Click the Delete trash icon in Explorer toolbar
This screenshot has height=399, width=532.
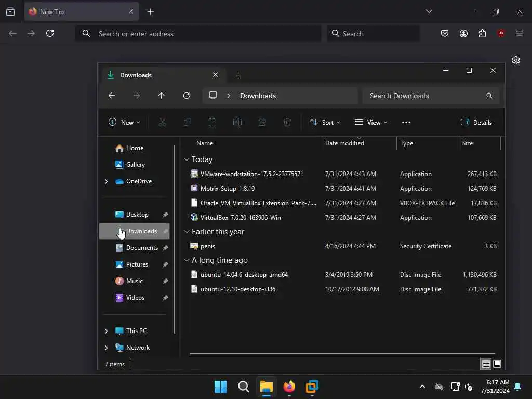point(287,123)
